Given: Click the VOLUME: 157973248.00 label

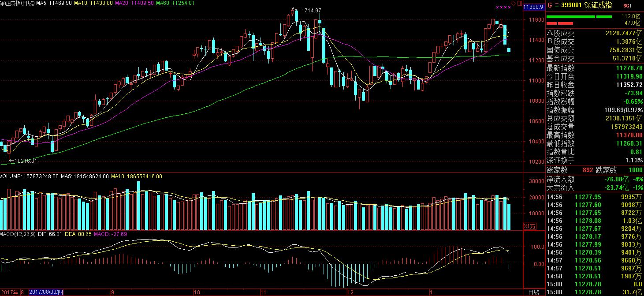Looking at the screenshot, I should pos(30,176).
